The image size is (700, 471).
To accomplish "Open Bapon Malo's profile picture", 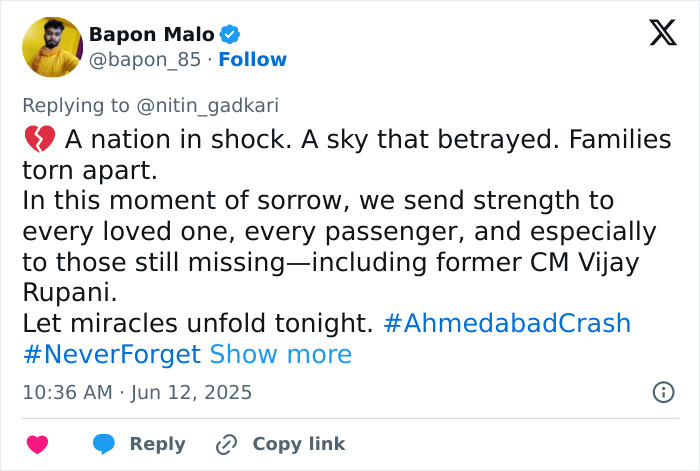I will (x=51, y=46).
